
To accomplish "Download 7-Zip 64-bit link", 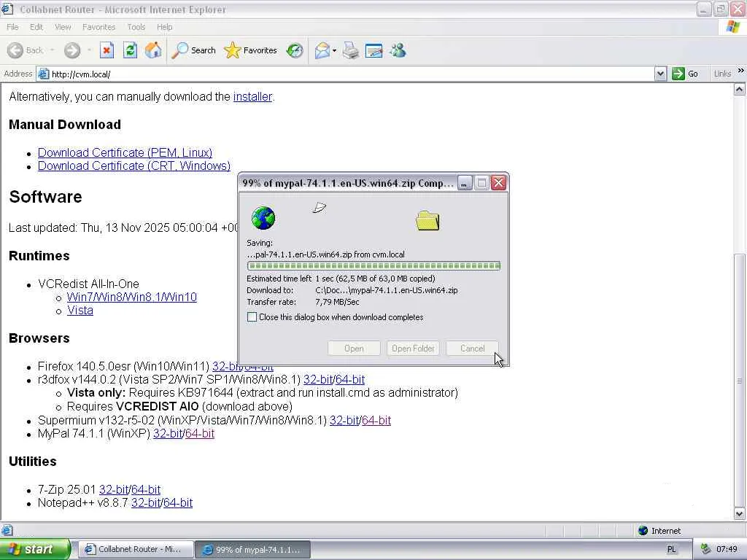I will [x=146, y=489].
